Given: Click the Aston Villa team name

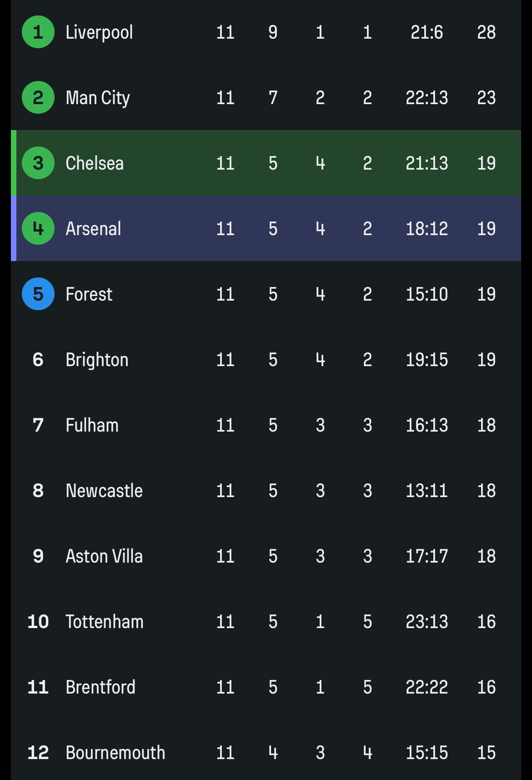Looking at the screenshot, I should (104, 556).
